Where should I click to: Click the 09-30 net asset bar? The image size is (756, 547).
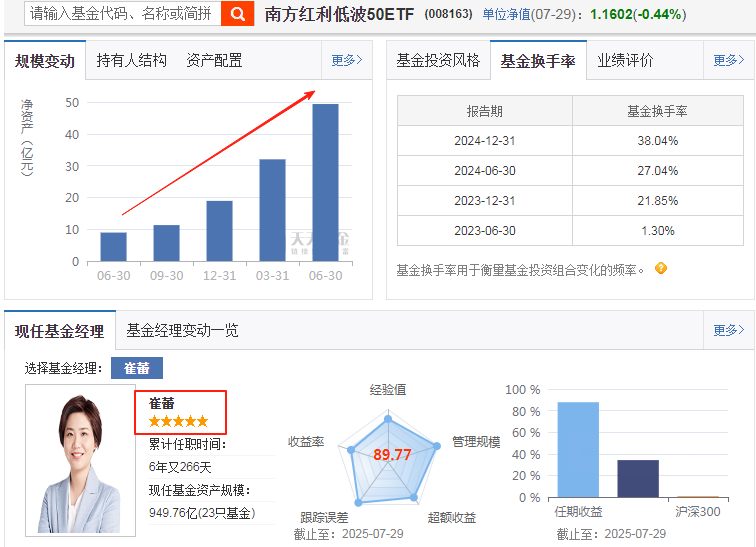coord(166,243)
